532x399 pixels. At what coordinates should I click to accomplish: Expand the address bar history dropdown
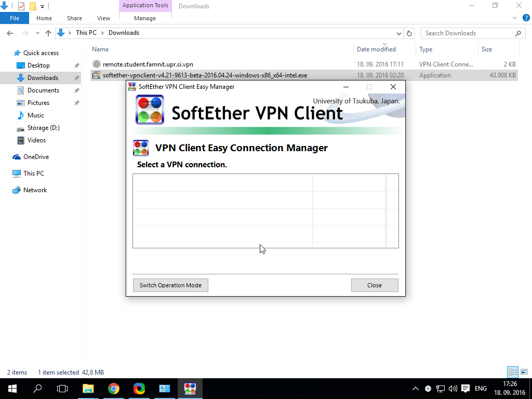pos(399,33)
